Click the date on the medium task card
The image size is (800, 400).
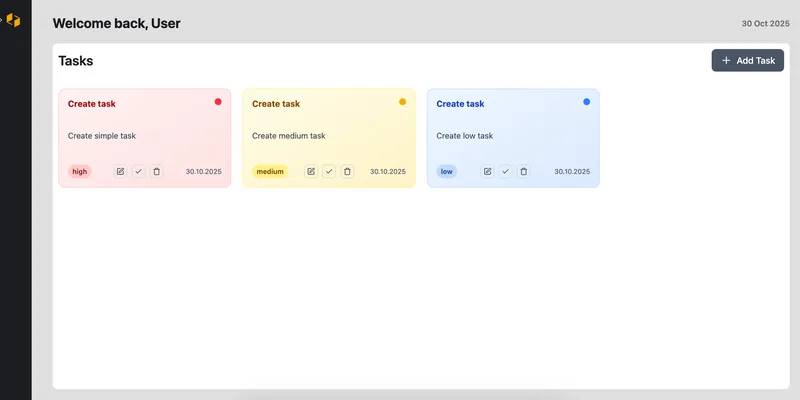pos(388,171)
